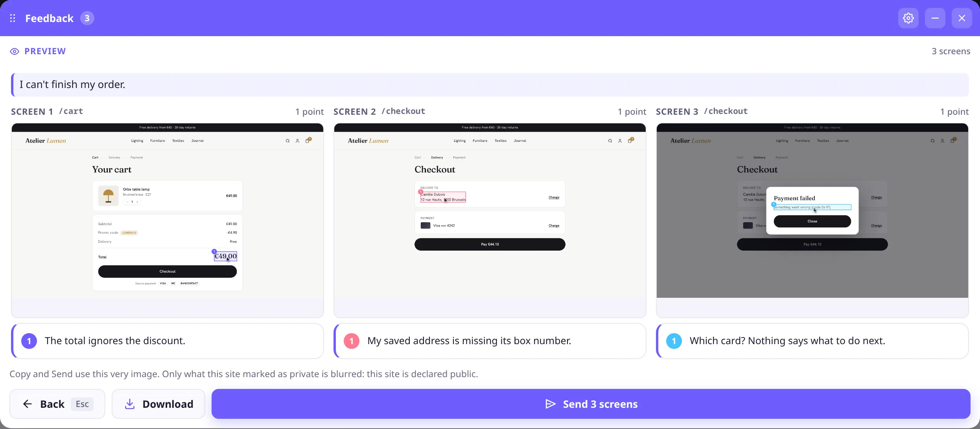Image resolution: width=980 pixels, height=429 pixels.
Task: Click the cart bag icon in Screen 1 header
Action: pyautogui.click(x=308, y=140)
